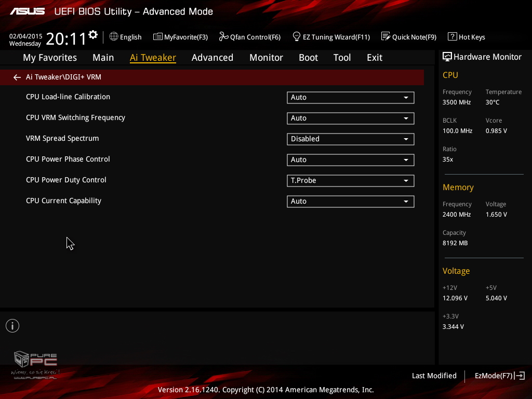
Task: Click the BCLK value 100.0 MHz
Action: tap(457, 130)
